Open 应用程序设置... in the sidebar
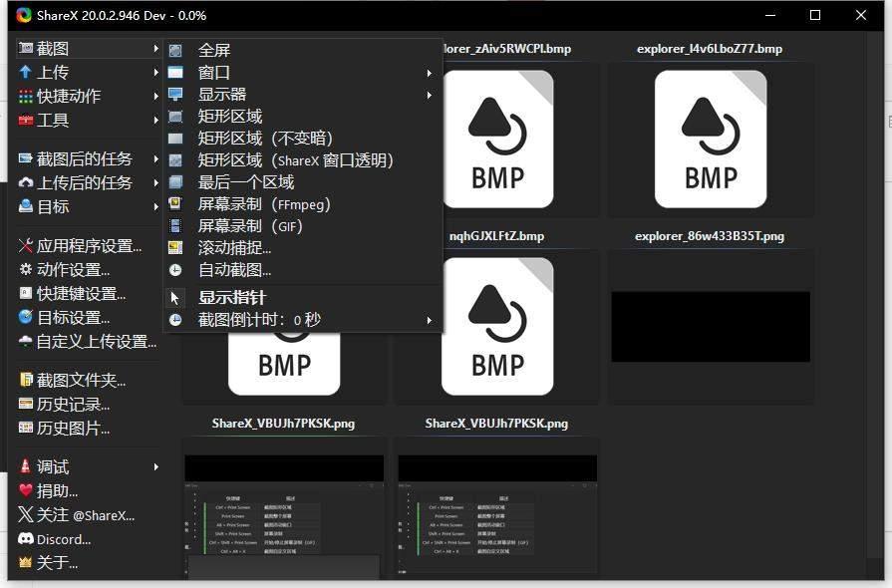Viewport: 892px width, 588px height. (x=89, y=245)
